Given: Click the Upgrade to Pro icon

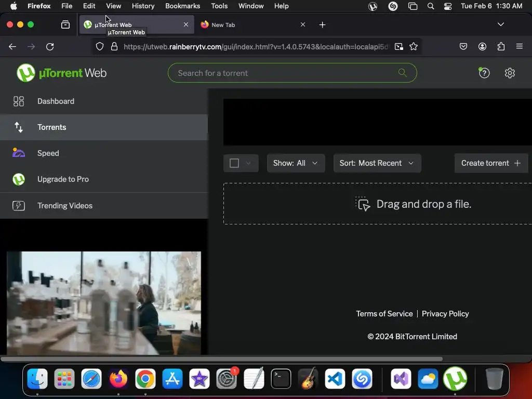Looking at the screenshot, I should tap(19, 179).
